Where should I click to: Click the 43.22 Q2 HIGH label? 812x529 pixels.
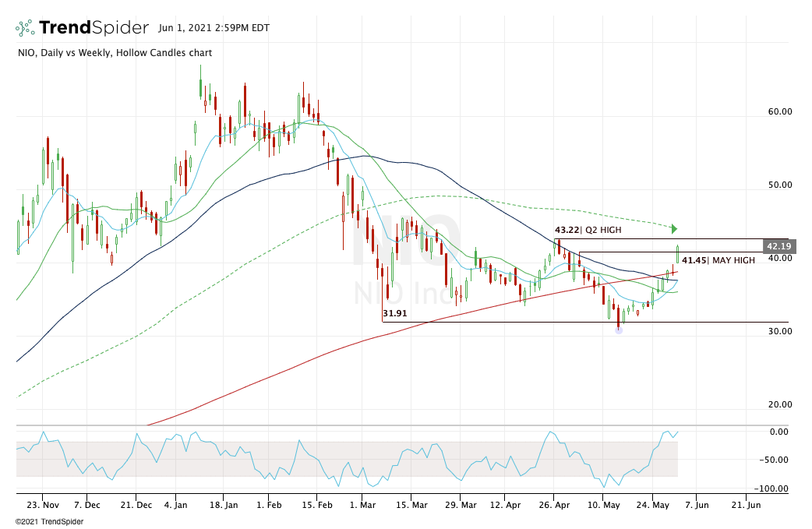[588, 230]
